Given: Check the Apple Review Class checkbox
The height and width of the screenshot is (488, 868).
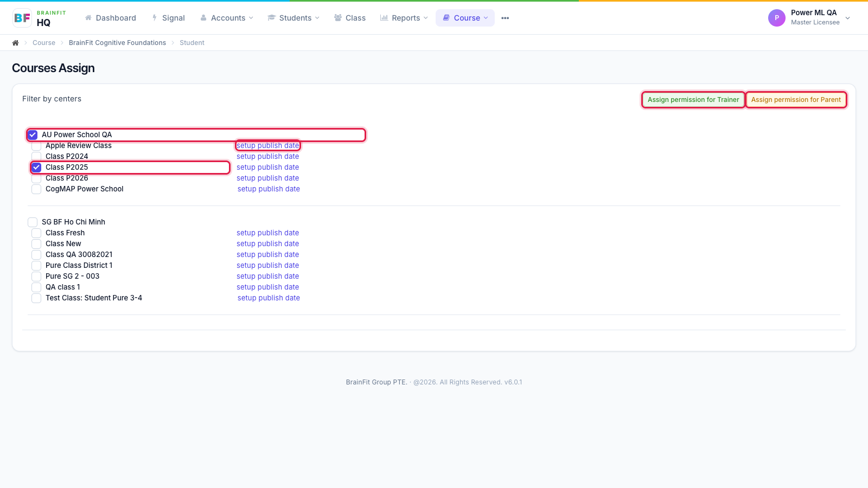Looking at the screenshot, I should pyautogui.click(x=36, y=146).
